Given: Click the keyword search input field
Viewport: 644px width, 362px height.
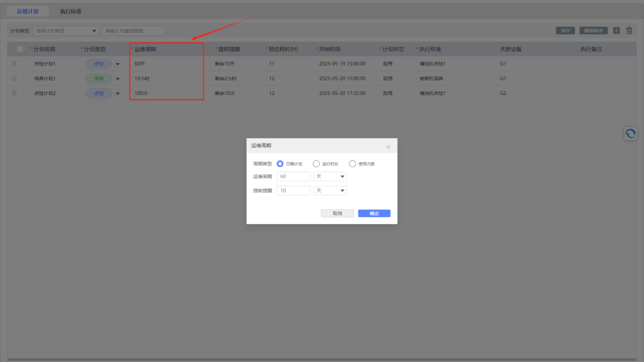Looking at the screenshot, I should coord(133,31).
